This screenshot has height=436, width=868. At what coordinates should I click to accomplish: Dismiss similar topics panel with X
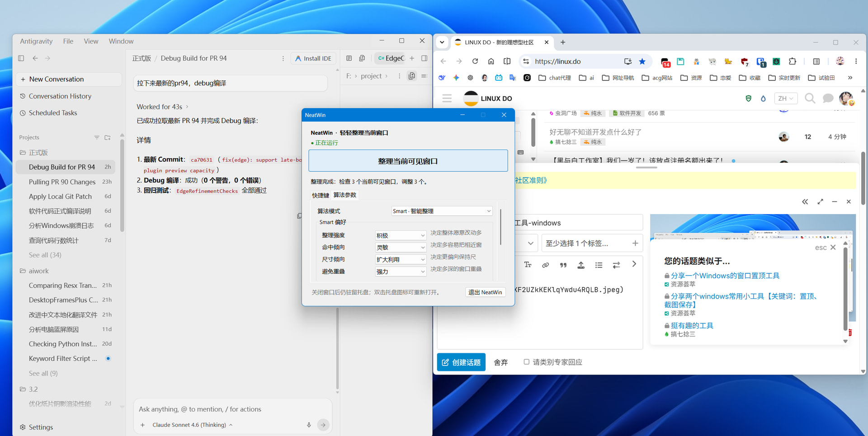[833, 248]
